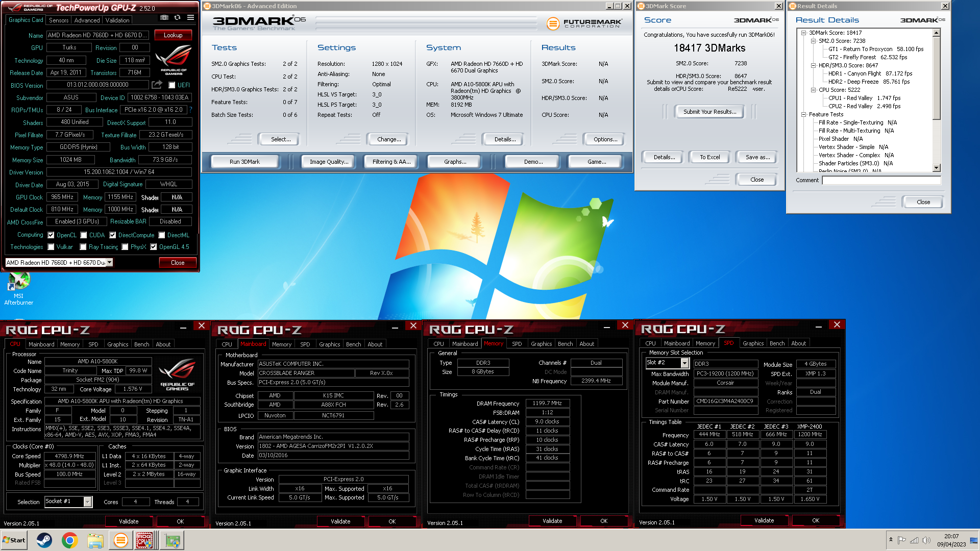Open the Socket #1 selection dropdown
The image size is (980, 551).
point(87,502)
